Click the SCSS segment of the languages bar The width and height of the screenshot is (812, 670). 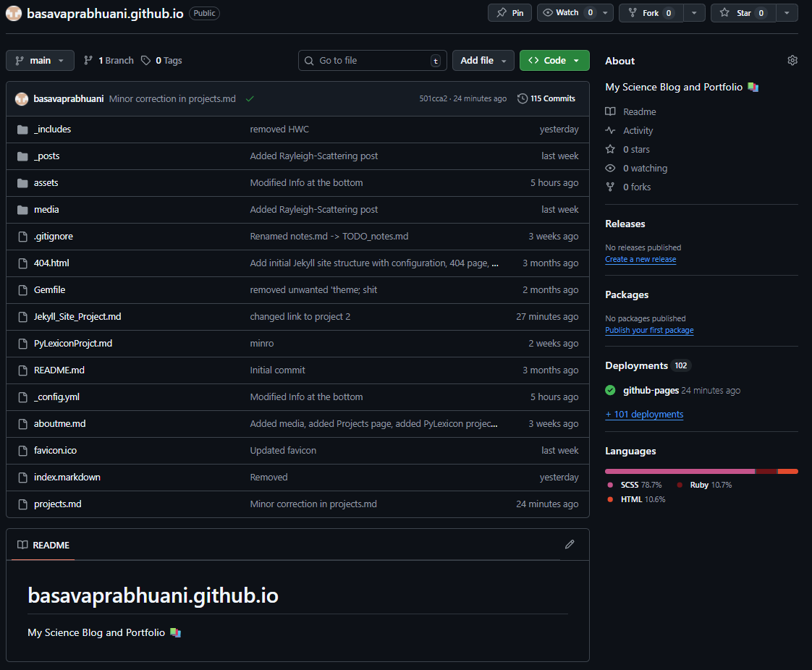click(x=679, y=472)
